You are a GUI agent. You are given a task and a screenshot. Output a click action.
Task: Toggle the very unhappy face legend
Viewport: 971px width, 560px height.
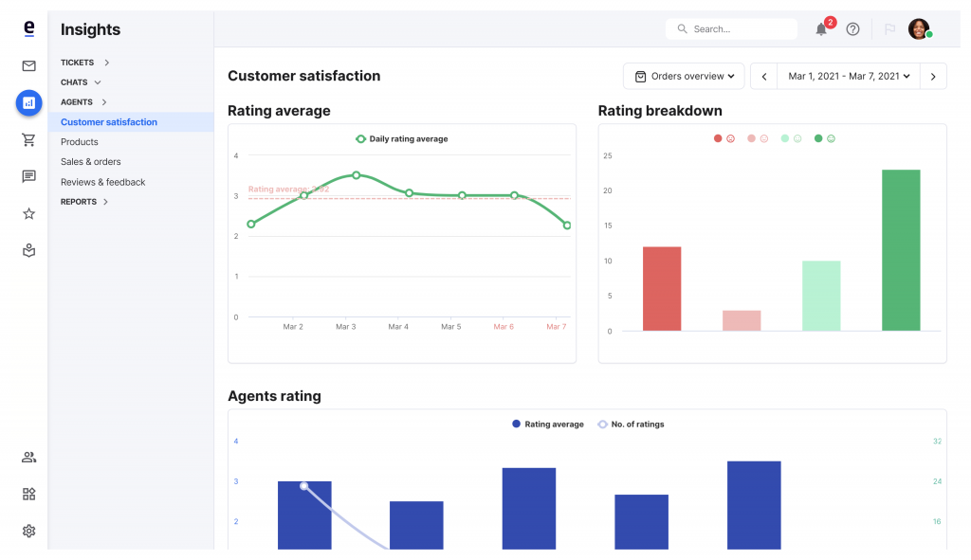pos(724,138)
